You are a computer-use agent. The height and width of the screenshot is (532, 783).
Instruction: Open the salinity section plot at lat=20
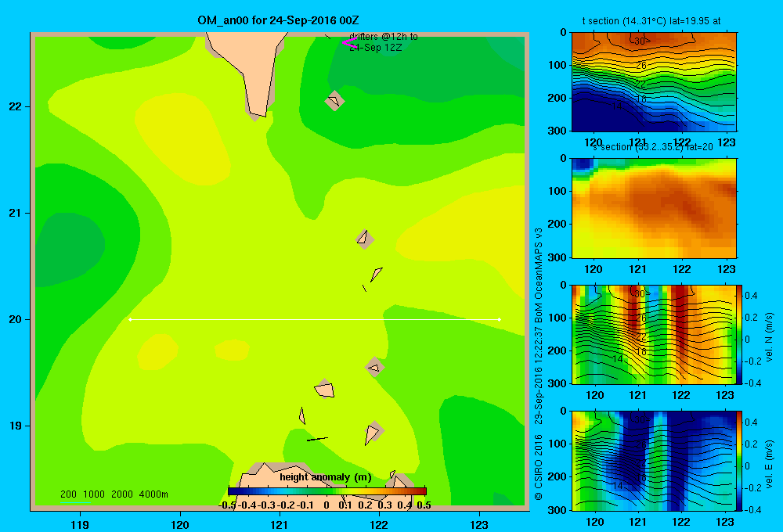pyautogui.click(x=654, y=208)
